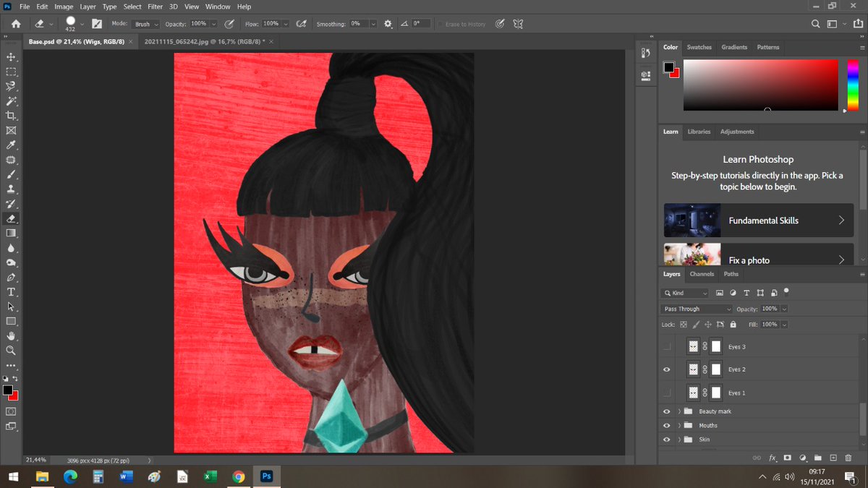Pick a color in the Color panel field

click(x=760, y=85)
